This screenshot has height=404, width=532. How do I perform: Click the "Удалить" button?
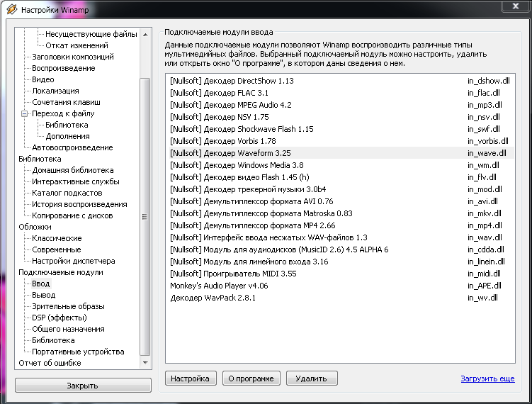(x=312, y=378)
